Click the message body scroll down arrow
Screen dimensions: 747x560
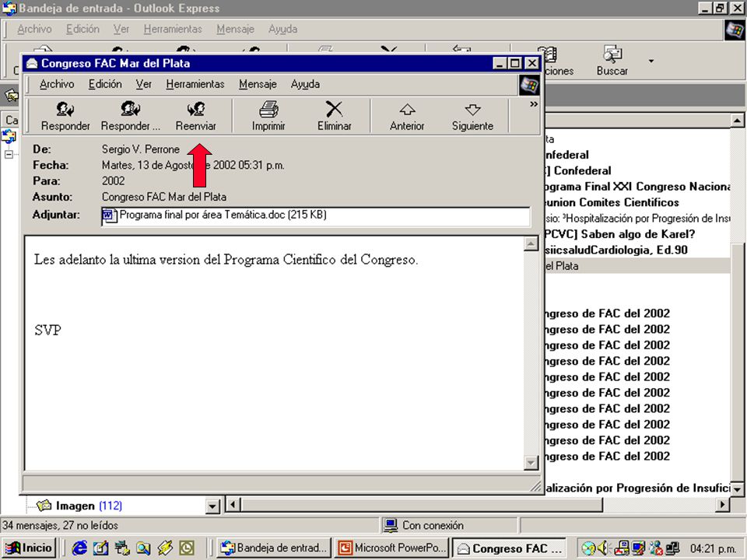(x=531, y=462)
